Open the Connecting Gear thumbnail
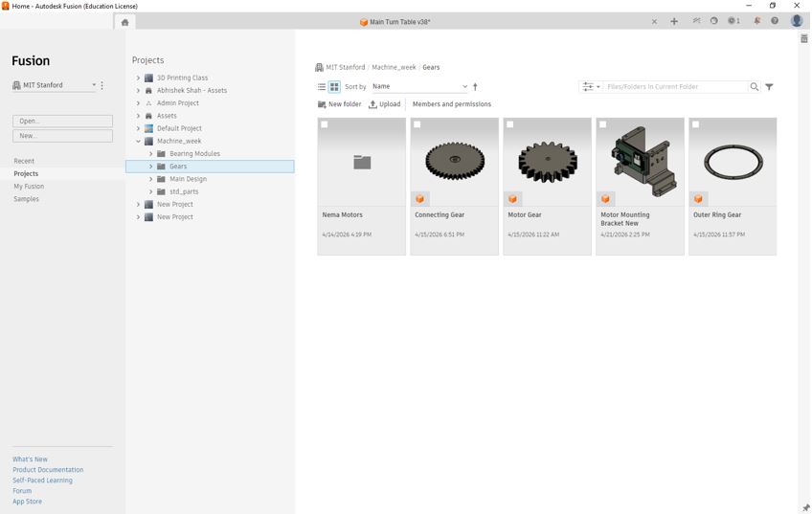The height and width of the screenshot is (514, 812). point(454,162)
